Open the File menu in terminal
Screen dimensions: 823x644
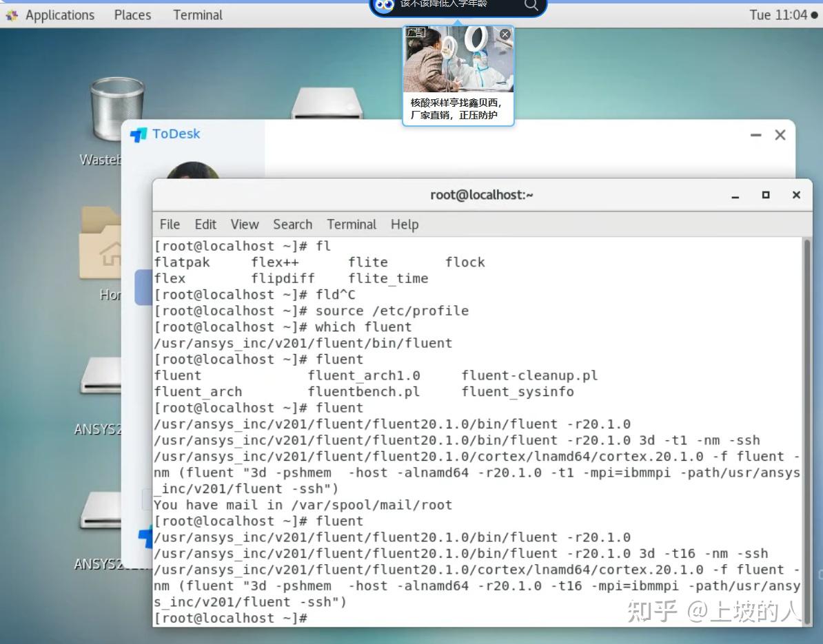tap(170, 225)
